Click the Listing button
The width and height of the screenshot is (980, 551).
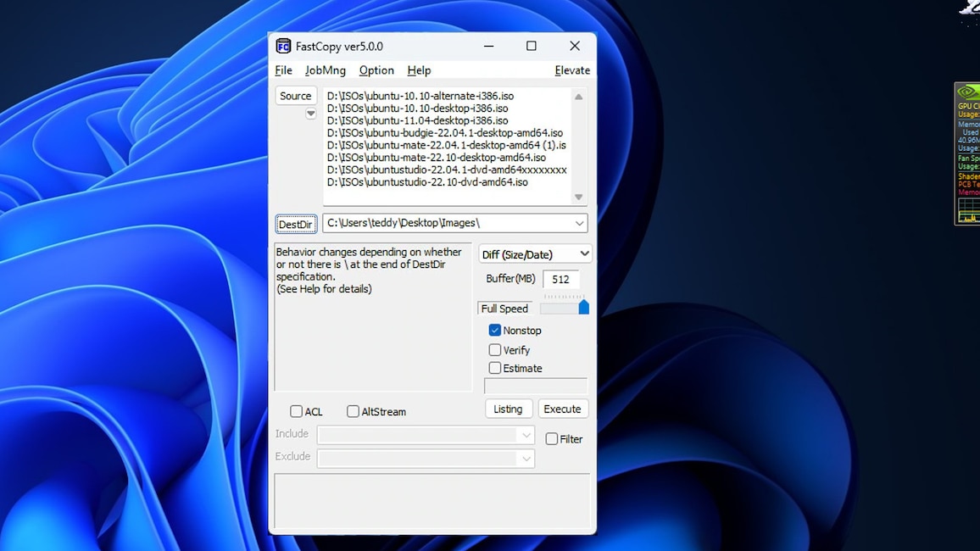tap(508, 409)
